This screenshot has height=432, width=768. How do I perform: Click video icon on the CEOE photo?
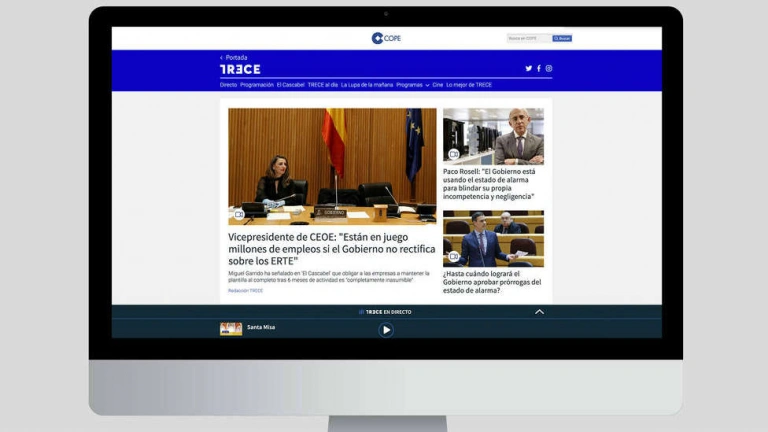point(239,214)
